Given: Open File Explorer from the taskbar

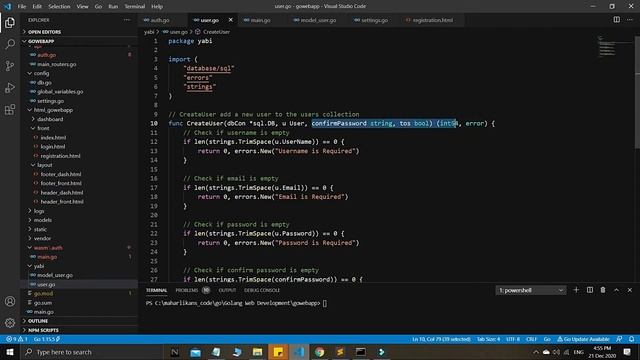Looking at the screenshot, I should 257,352.
